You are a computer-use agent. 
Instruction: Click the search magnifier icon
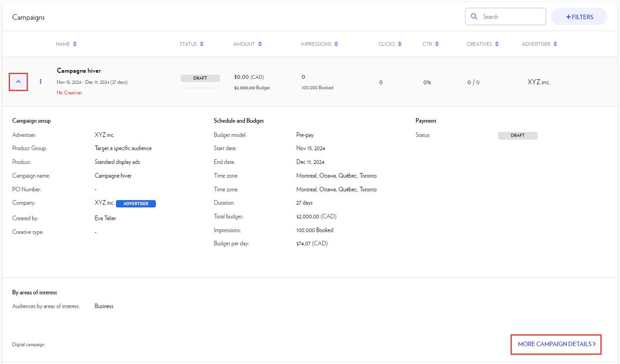coord(474,16)
